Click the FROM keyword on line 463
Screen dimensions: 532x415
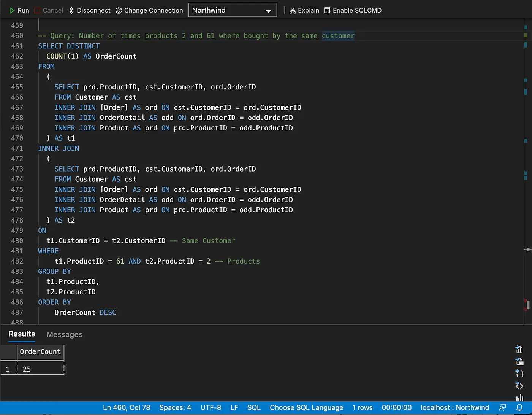[46, 67]
